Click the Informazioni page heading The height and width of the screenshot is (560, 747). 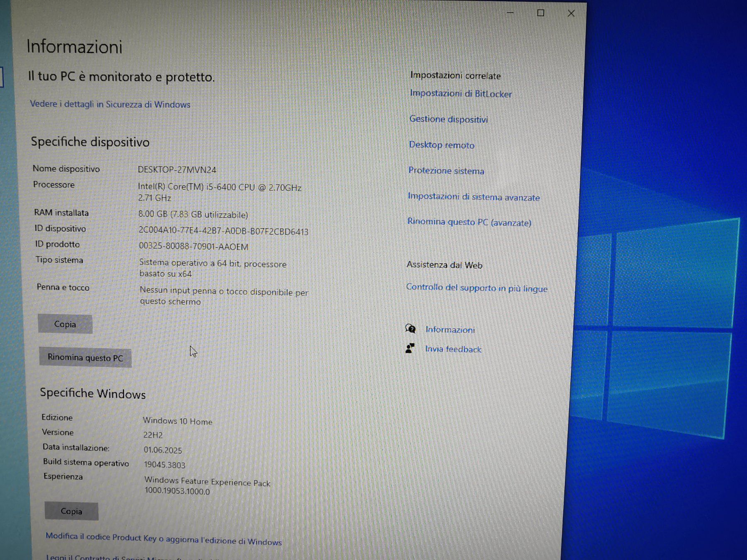point(74,46)
